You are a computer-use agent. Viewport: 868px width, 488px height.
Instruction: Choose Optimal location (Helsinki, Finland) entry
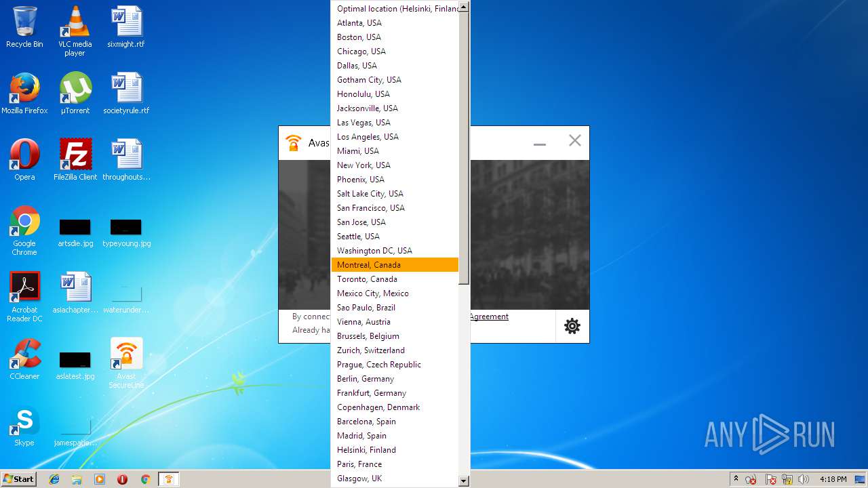coord(395,9)
